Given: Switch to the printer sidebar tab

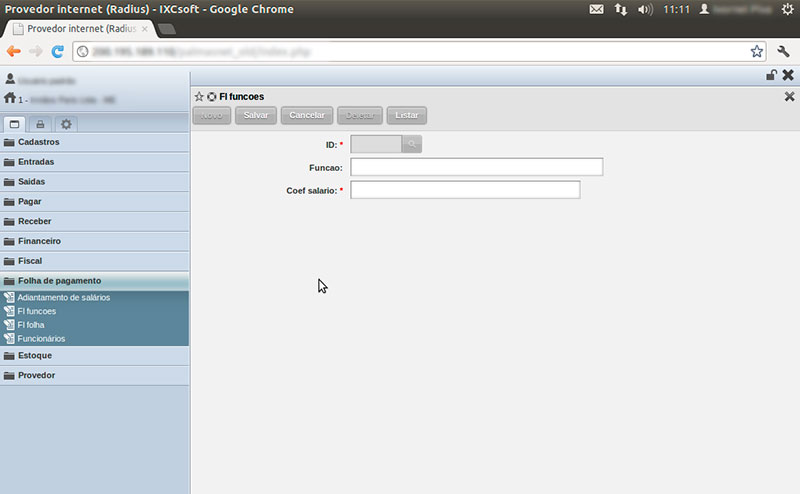Looking at the screenshot, I should (40, 124).
